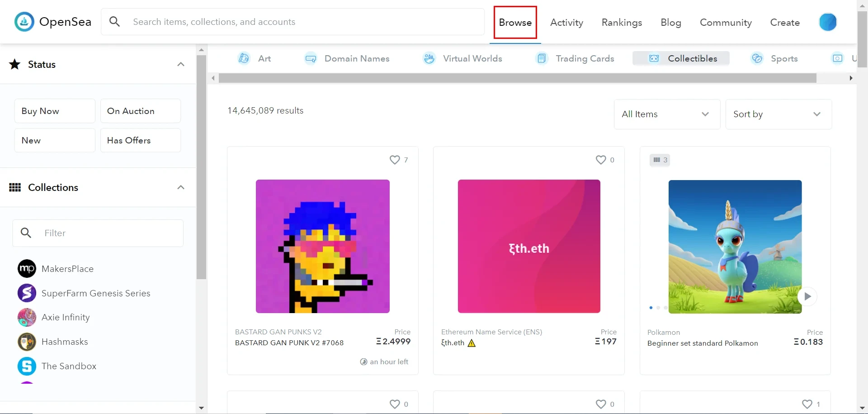Select the Axie Infinity collection icon

click(x=27, y=318)
